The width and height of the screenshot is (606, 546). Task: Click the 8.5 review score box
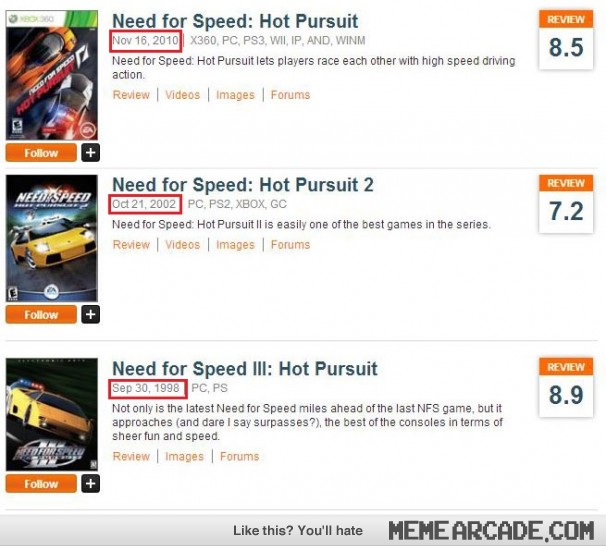click(x=566, y=41)
